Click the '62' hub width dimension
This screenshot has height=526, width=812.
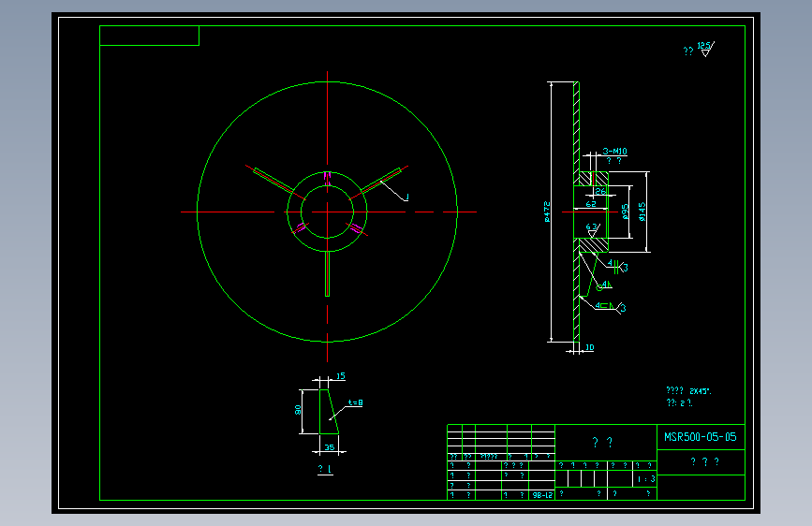pyautogui.click(x=591, y=204)
